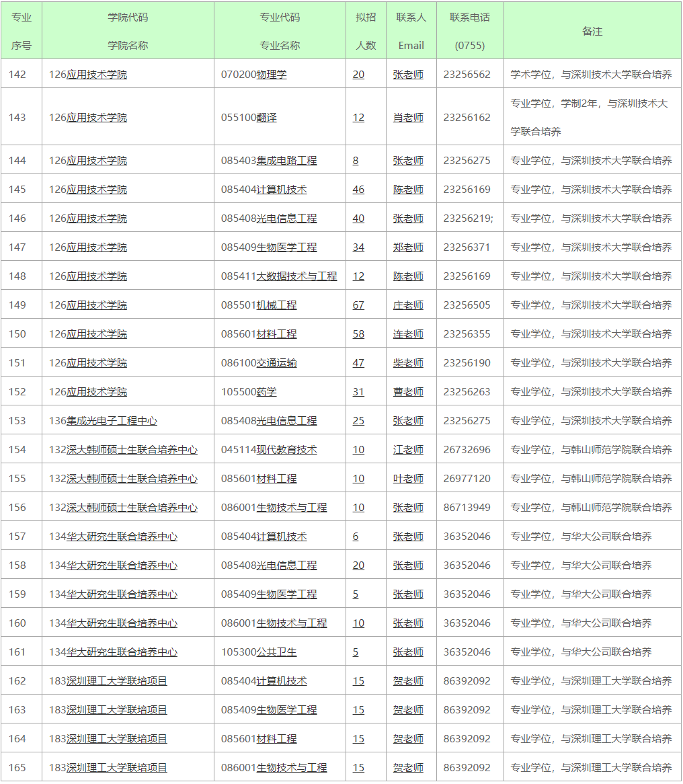The image size is (683, 784).
Task: Email contact 肖老师 for 翻译
Action: pos(408,118)
